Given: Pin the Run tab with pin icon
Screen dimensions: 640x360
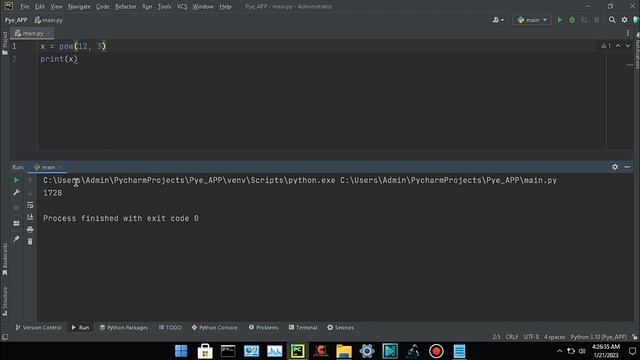Looking at the screenshot, I should tap(16, 239).
